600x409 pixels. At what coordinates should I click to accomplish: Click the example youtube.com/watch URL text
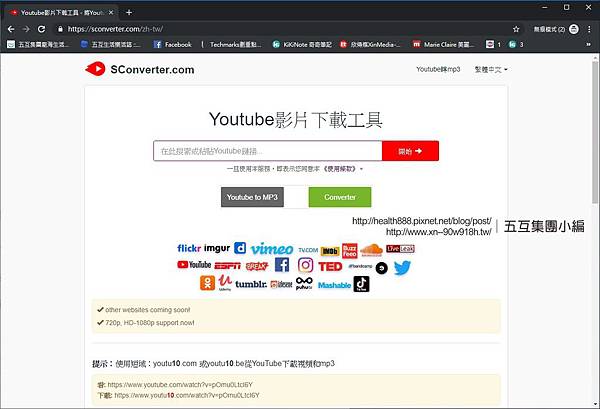point(180,385)
